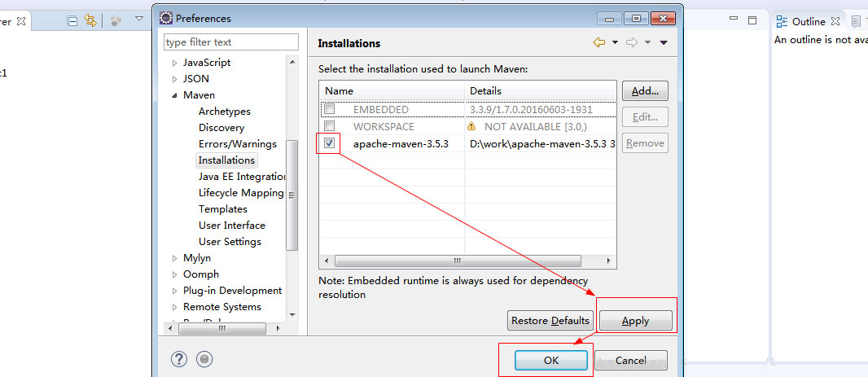Click the Outline view icon
Viewport: 868px width, 377px height.
pos(782,22)
